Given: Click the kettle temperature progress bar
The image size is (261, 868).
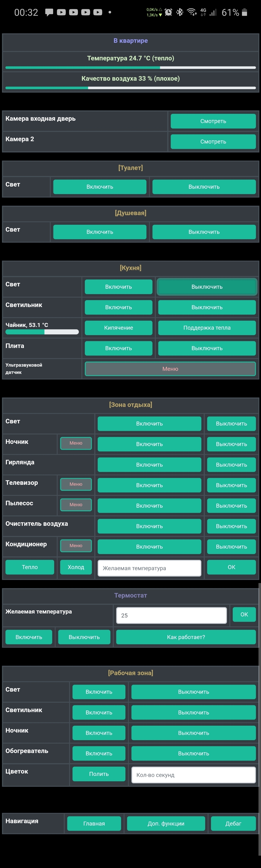Looking at the screenshot, I should point(42,332).
